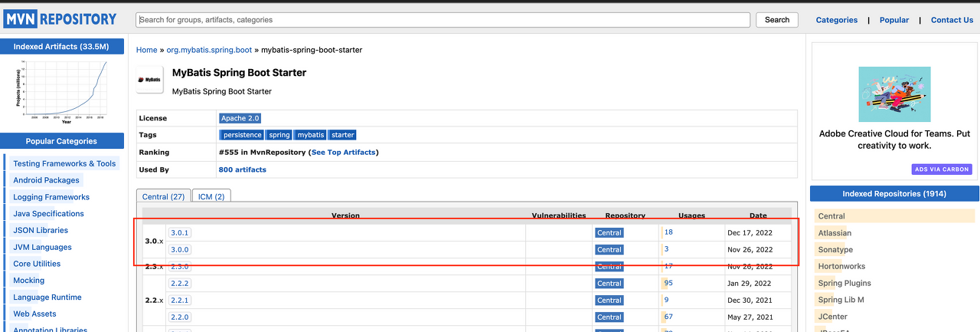Open Logging Frameworks category
Screen dimensions: 980x332
(51, 197)
